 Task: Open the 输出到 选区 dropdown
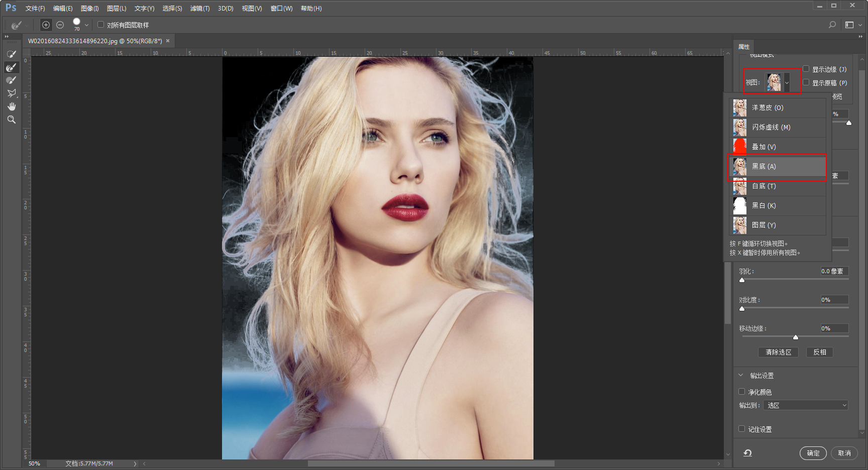pos(806,405)
